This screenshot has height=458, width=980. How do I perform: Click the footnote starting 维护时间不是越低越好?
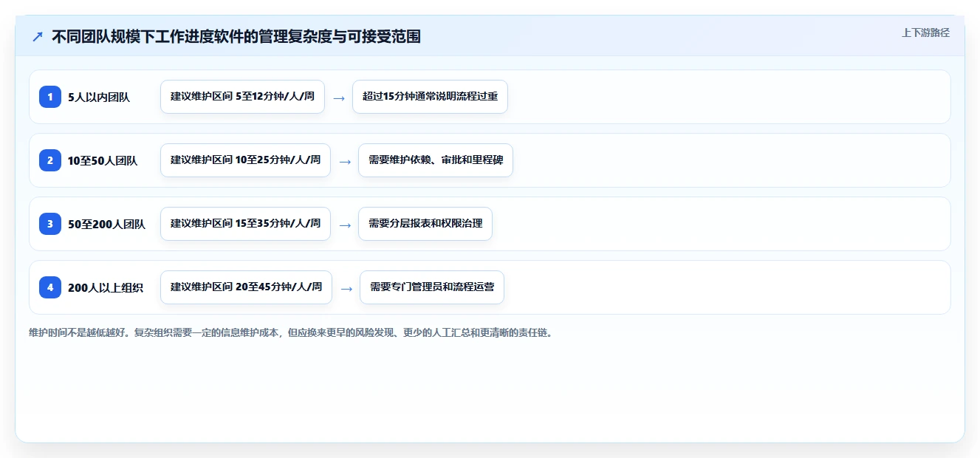tap(290, 333)
